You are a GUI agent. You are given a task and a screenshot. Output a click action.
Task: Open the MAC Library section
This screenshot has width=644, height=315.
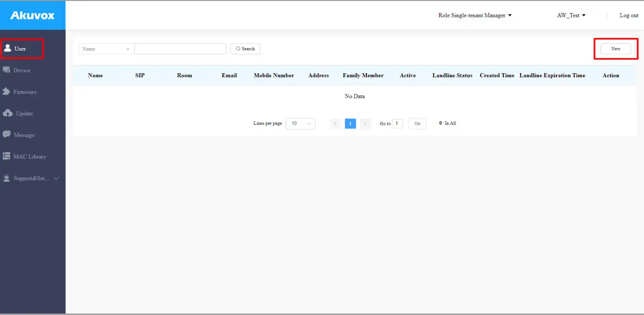click(x=29, y=156)
